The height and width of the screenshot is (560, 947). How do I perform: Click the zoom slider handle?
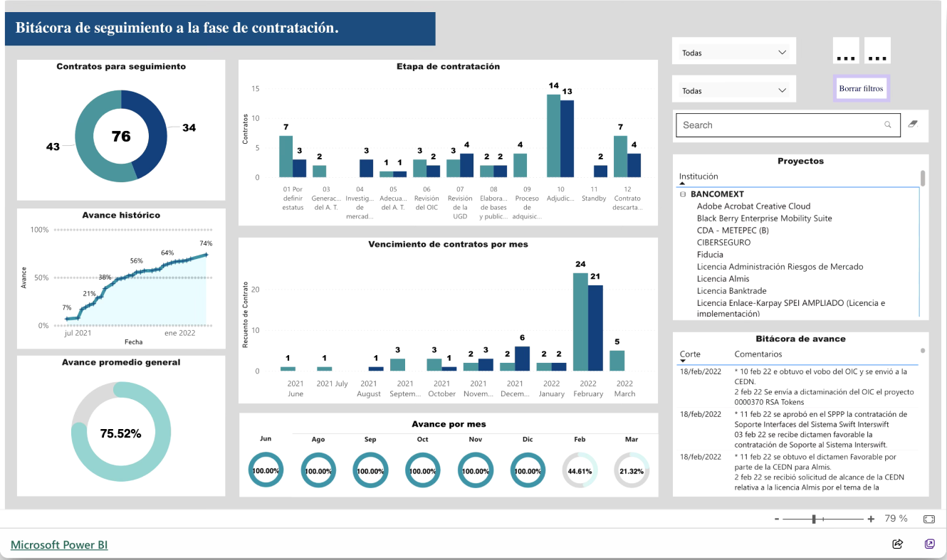click(814, 519)
